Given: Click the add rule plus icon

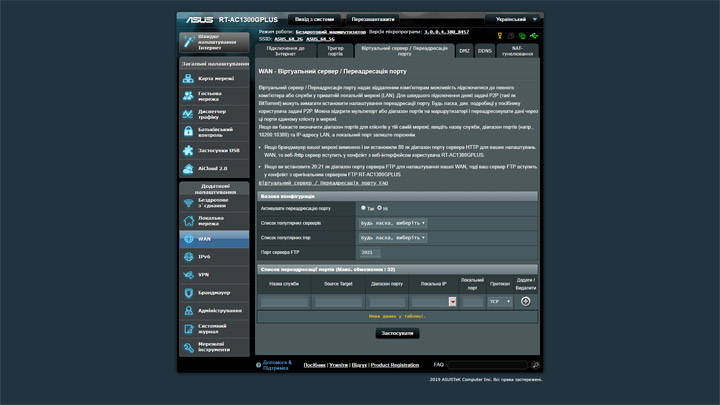Looking at the screenshot, I should 526,301.
